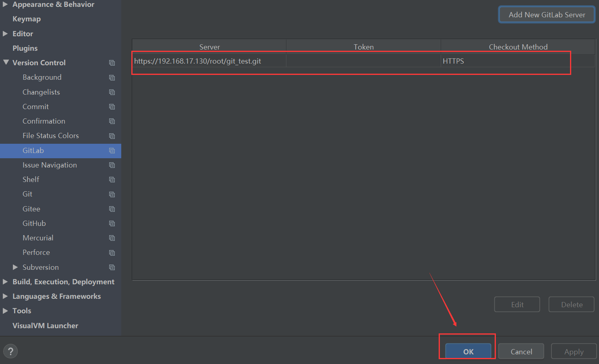
Task: Click the project-level icon beside Mercurial
Action: 112,238
